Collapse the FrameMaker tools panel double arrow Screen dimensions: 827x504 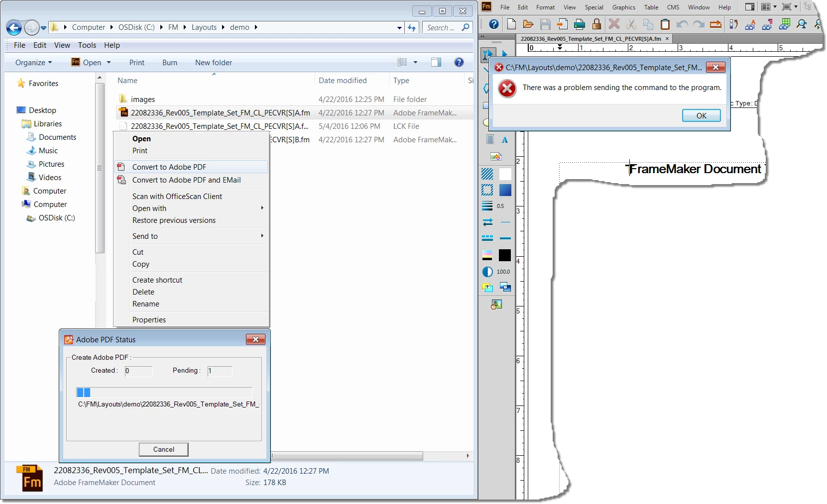(x=482, y=37)
